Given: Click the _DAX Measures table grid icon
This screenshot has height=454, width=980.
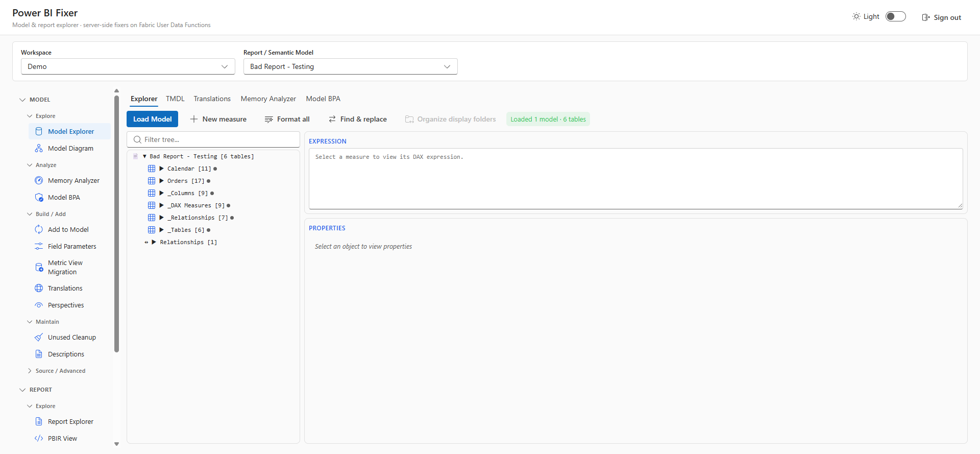Looking at the screenshot, I should [x=152, y=205].
